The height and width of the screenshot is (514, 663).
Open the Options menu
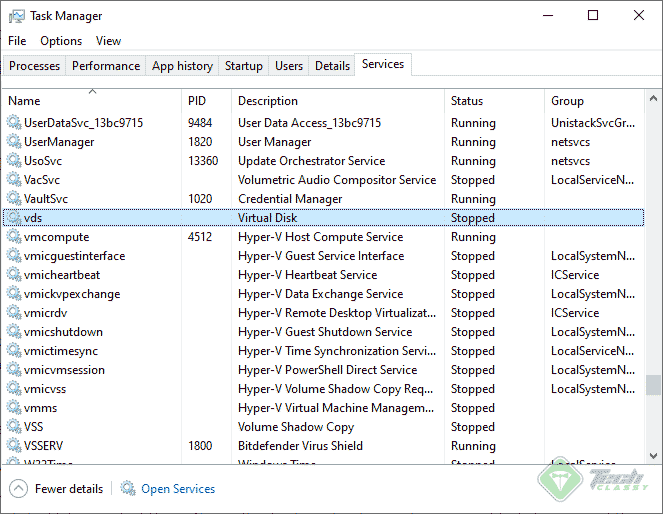pyautogui.click(x=61, y=41)
